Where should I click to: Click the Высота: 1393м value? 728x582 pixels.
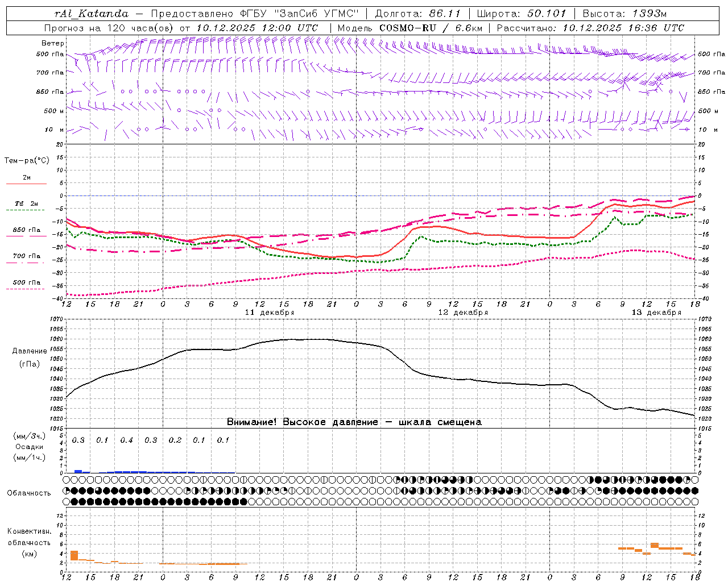click(624, 14)
